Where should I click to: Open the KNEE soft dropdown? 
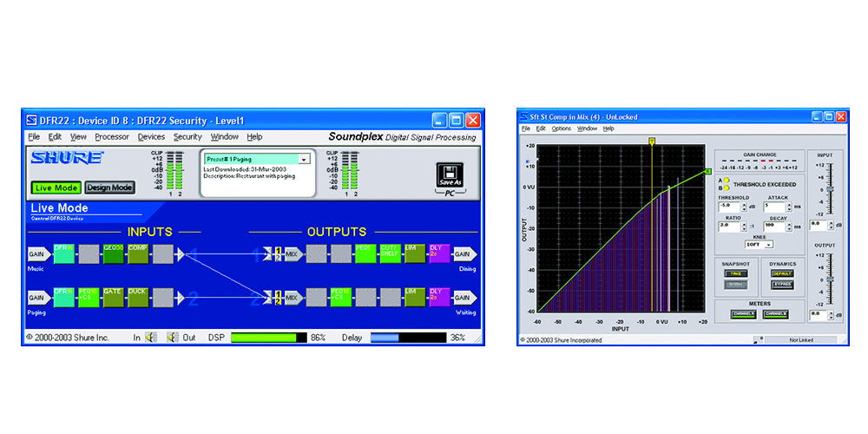(x=769, y=245)
